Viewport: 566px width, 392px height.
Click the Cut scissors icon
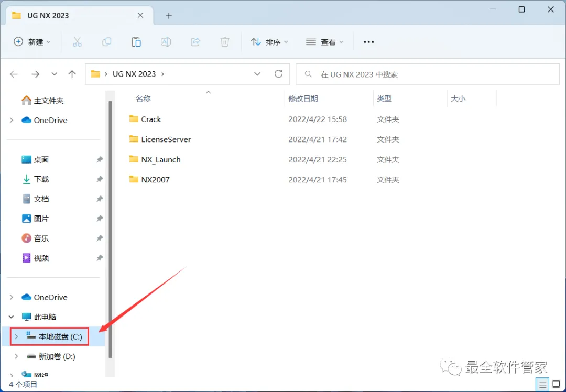77,42
